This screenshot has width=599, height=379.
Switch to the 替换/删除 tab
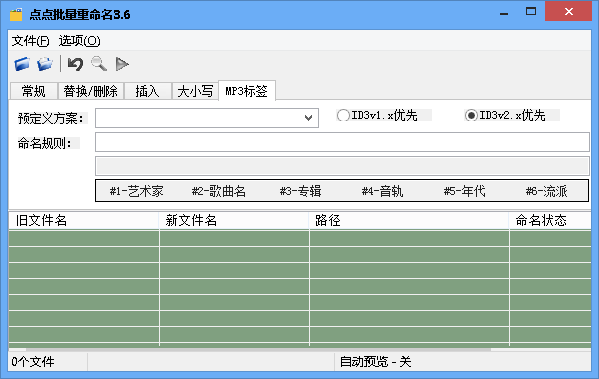pyautogui.click(x=91, y=91)
